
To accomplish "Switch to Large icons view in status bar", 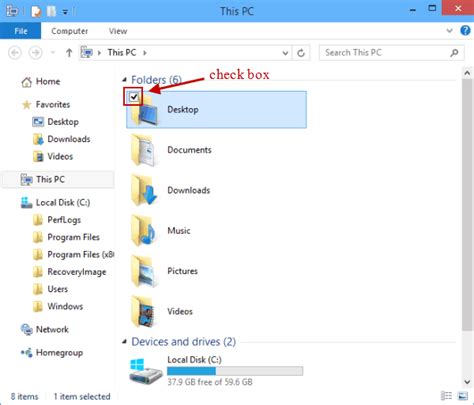I will click(x=463, y=396).
